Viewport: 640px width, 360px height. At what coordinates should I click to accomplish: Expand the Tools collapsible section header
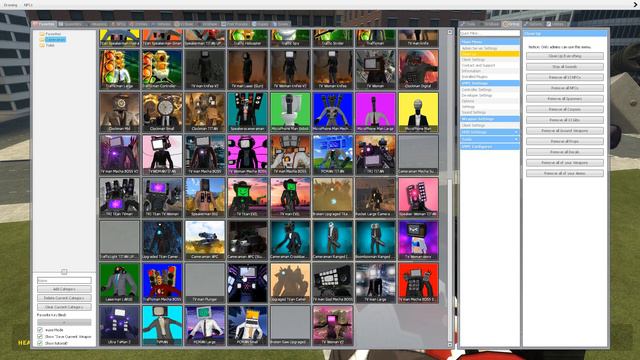pos(490,139)
